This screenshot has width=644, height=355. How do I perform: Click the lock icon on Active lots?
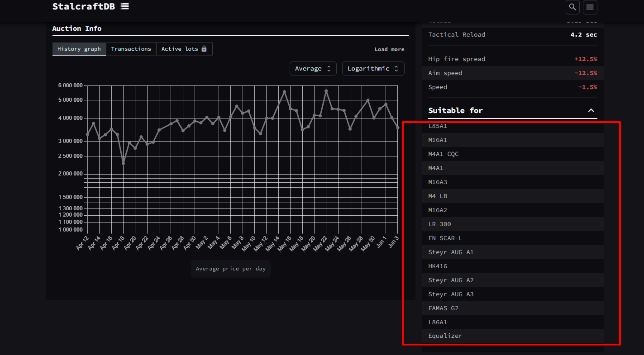point(204,49)
